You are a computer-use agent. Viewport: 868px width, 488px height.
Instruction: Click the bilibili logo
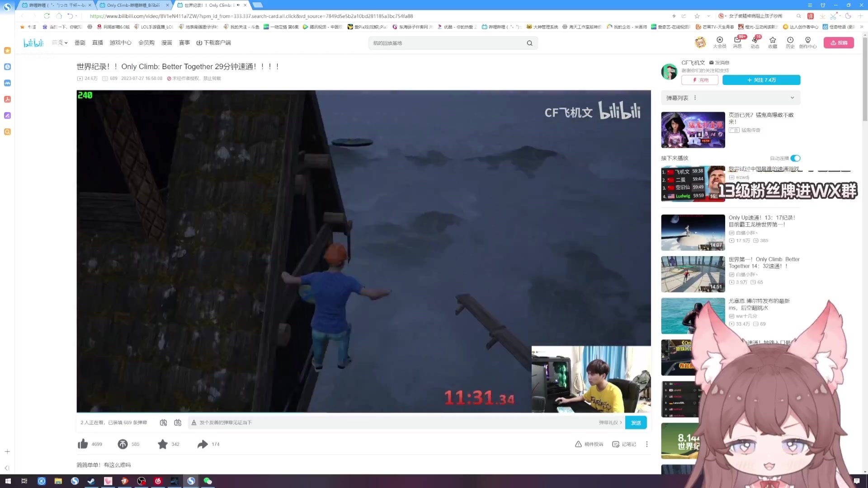[33, 42]
